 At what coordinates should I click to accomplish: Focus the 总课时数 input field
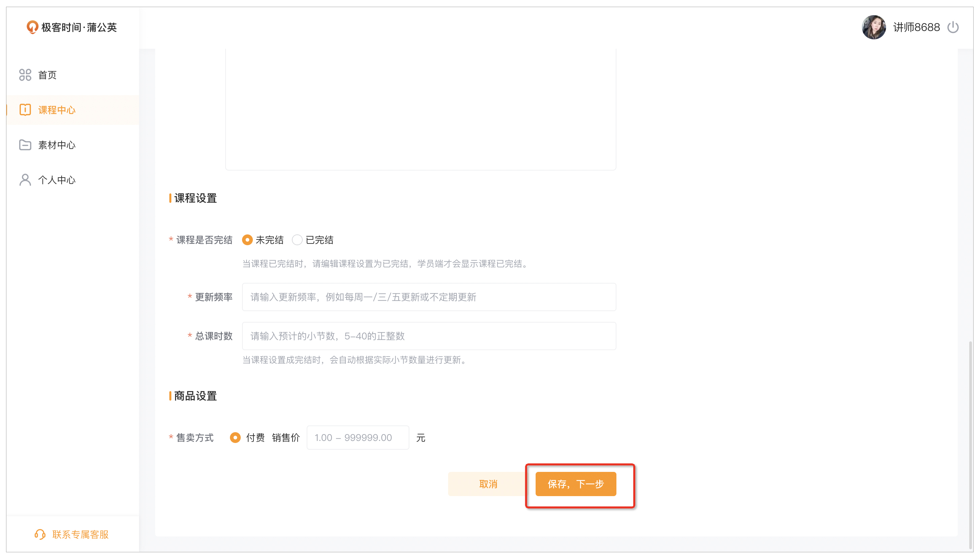coord(429,336)
